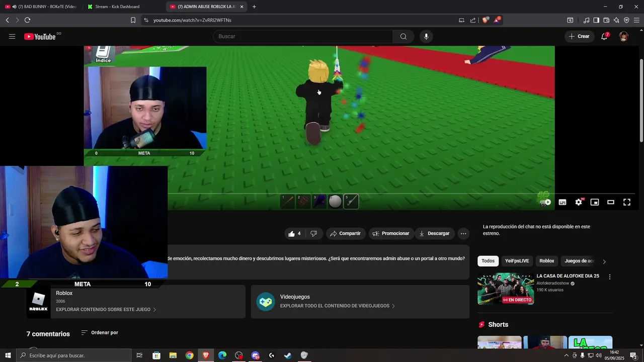Reload the current page
644x362 pixels.
pyautogui.click(x=27, y=20)
